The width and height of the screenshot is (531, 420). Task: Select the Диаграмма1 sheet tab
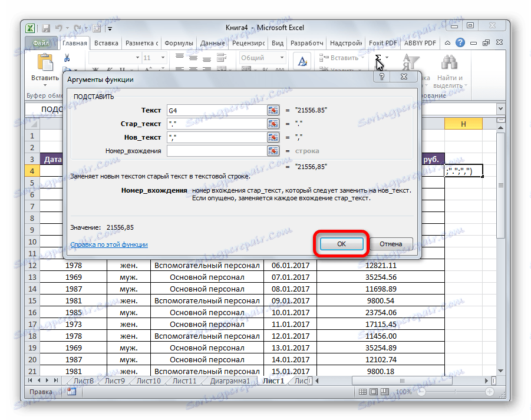(x=230, y=381)
